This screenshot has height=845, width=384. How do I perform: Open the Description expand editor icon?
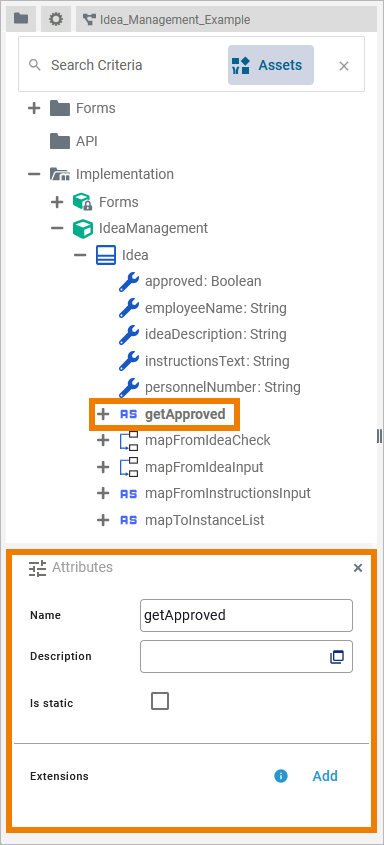coord(337,656)
